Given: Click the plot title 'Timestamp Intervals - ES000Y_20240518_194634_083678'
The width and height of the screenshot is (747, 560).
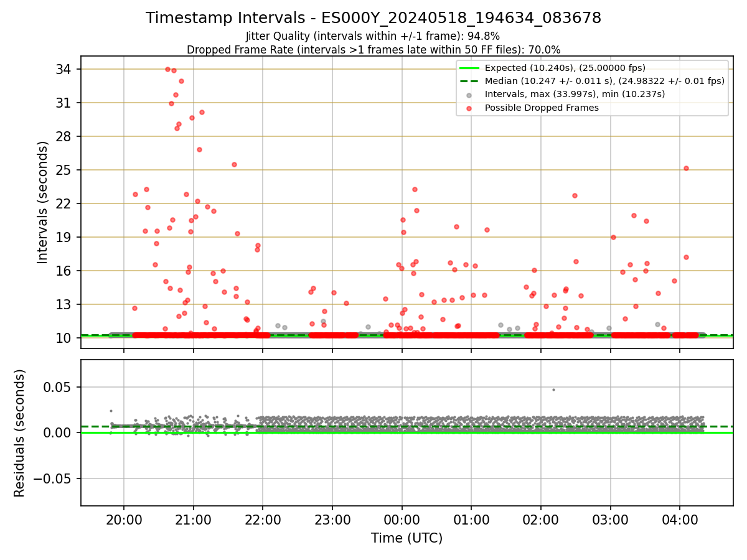Looking at the screenshot, I should 374,18.
